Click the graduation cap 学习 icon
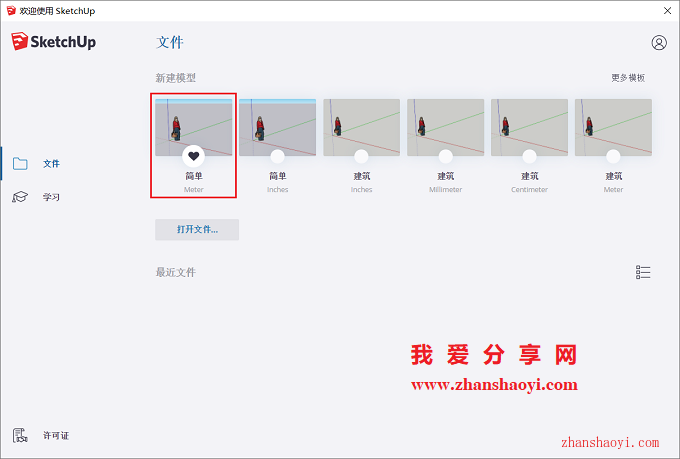The width and height of the screenshot is (680, 459). click(x=20, y=197)
